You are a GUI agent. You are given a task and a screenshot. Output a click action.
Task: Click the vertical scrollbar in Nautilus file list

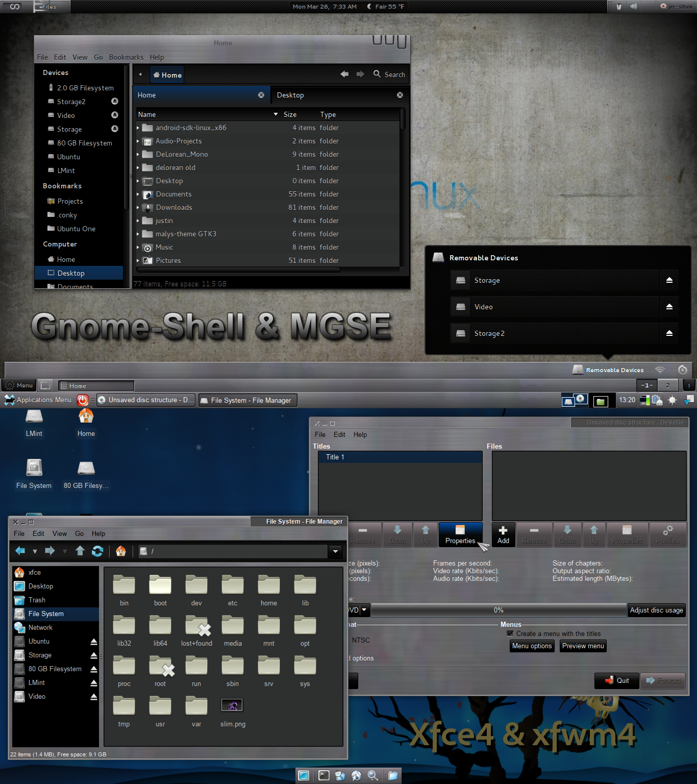coord(403,119)
